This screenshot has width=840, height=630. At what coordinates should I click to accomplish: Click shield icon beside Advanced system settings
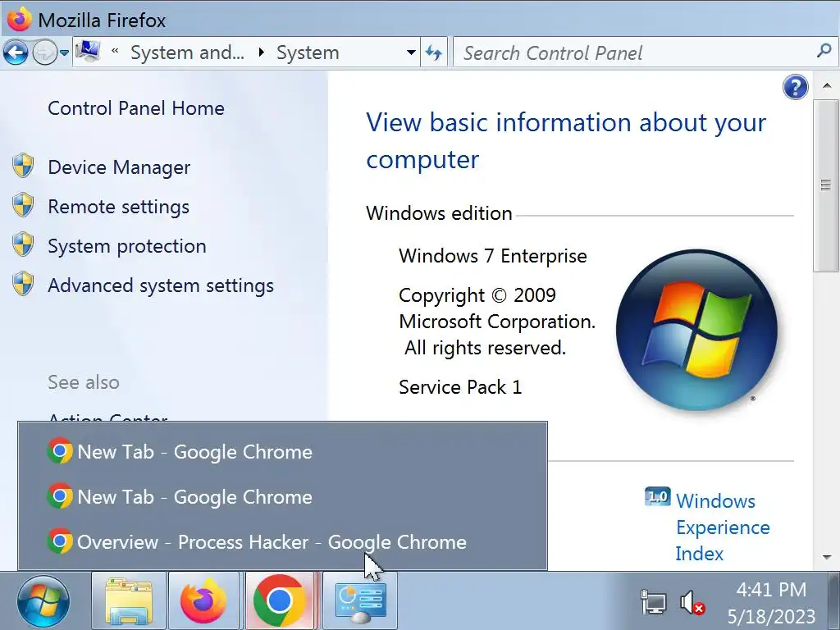coord(23,284)
